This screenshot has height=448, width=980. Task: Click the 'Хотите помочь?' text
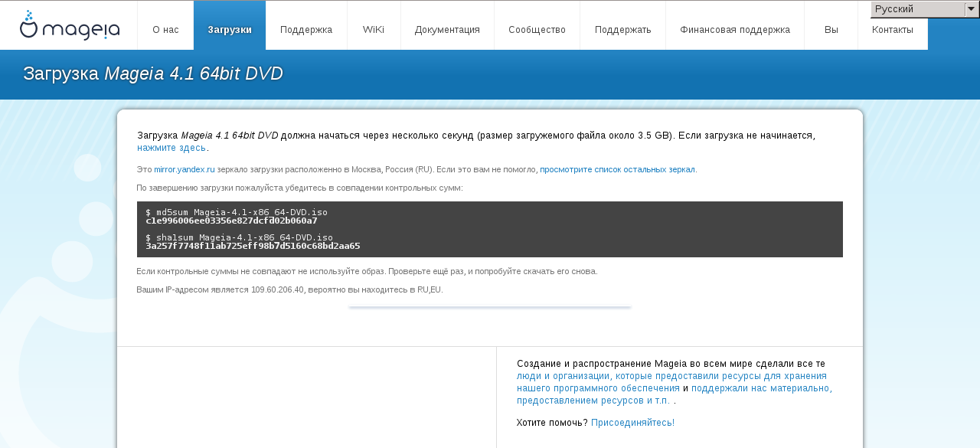552,423
